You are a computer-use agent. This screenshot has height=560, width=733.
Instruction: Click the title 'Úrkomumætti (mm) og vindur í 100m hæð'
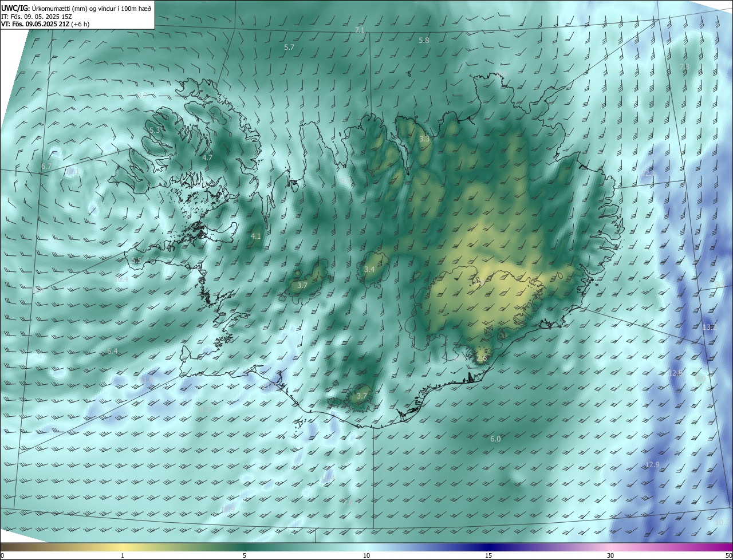[90, 8]
